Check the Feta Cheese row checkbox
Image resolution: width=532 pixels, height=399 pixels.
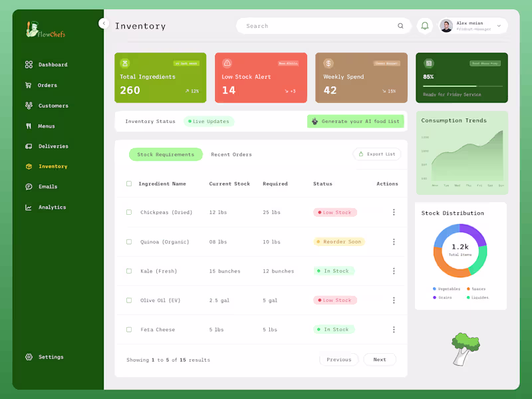(x=129, y=329)
